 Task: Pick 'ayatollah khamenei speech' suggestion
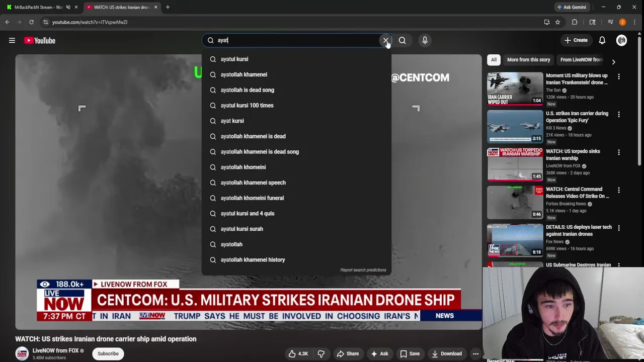point(296,183)
